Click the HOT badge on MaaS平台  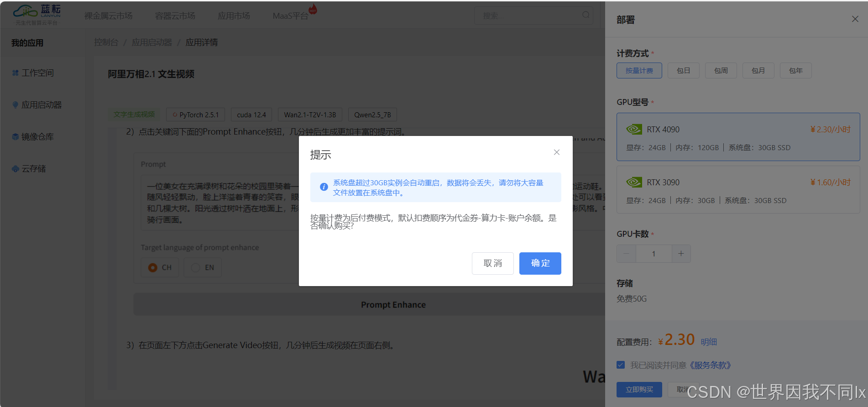click(x=313, y=9)
